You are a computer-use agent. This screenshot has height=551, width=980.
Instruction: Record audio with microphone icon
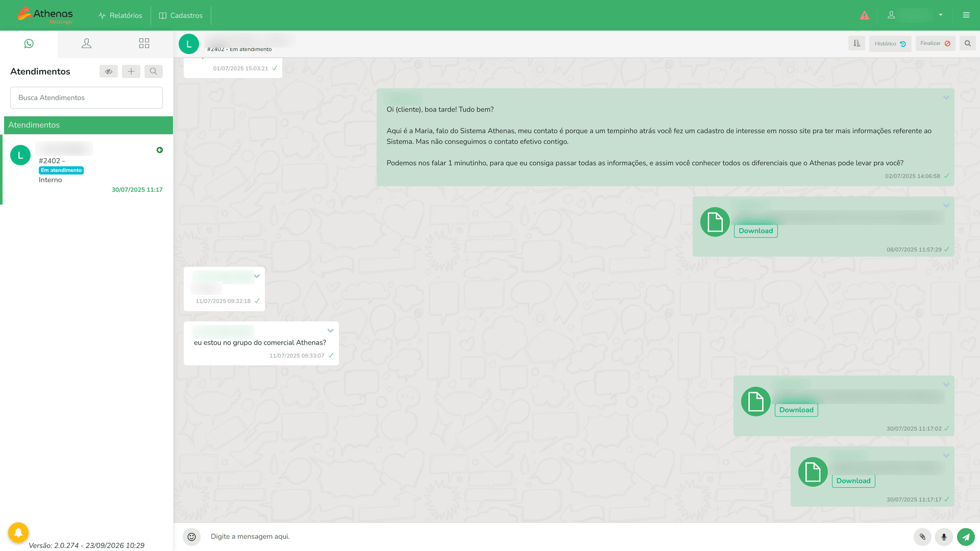[944, 537]
